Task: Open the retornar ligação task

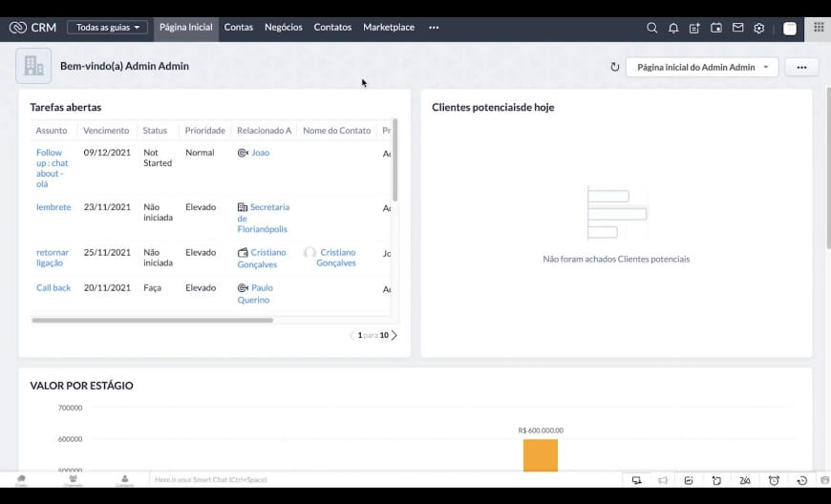Action: (x=53, y=258)
